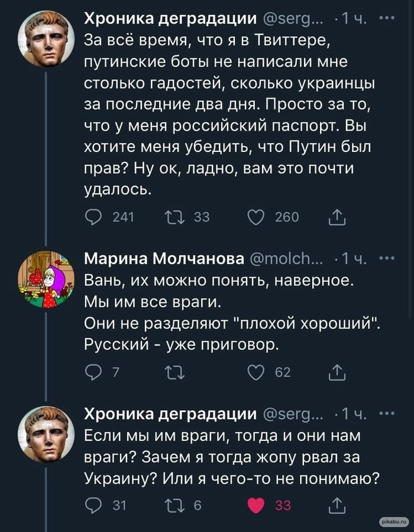Share Марина Молчанова's tweet
Screen dimensions: 414x532
[x=336, y=372]
